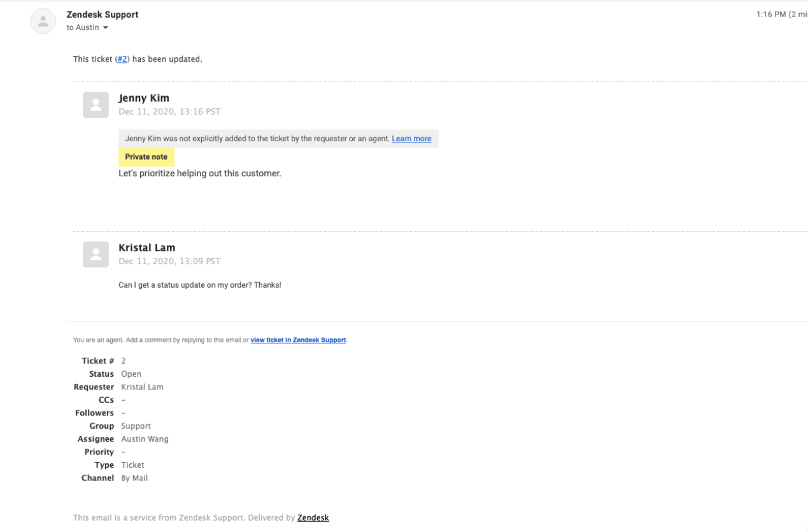Open the Zendesk link in the footer
The height and width of the screenshot is (532, 808).
tap(313, 517)
